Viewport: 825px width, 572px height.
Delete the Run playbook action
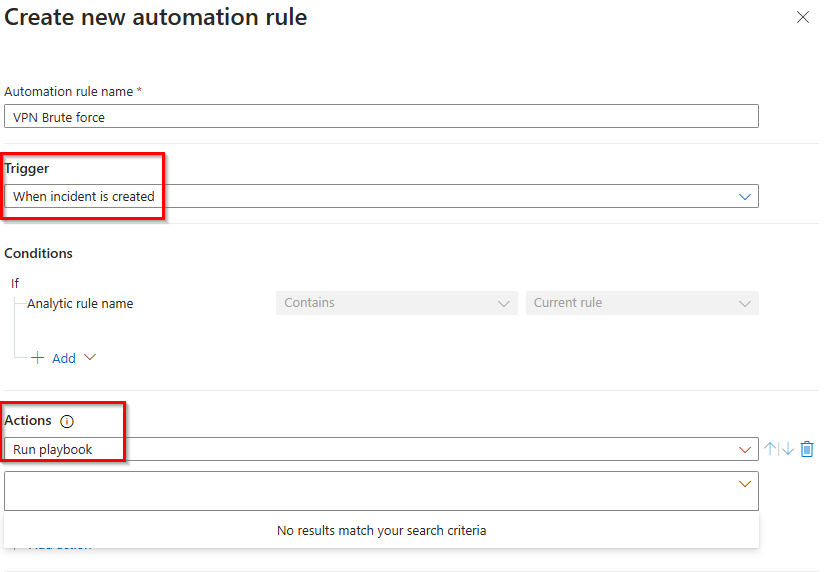pyautogui.click(x=807, y=450)
